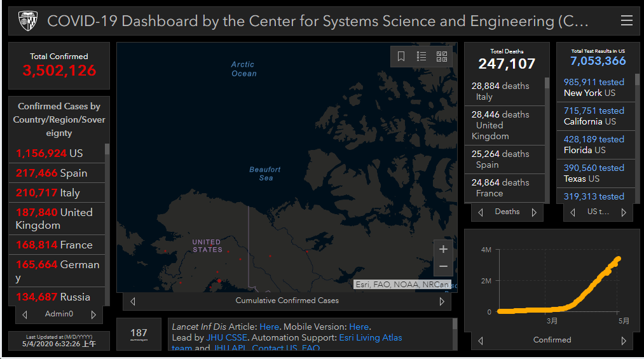Show the map legend

pyautogui.click(x=421, y=57)
